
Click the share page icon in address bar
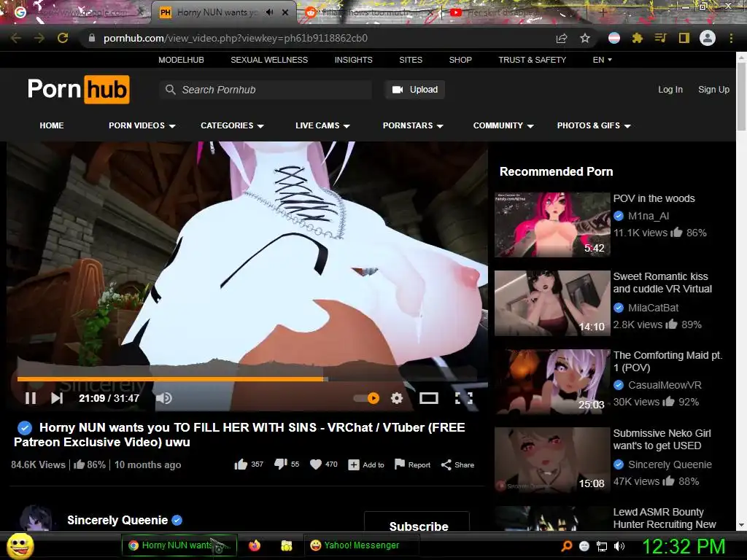[x=562, y=38]
